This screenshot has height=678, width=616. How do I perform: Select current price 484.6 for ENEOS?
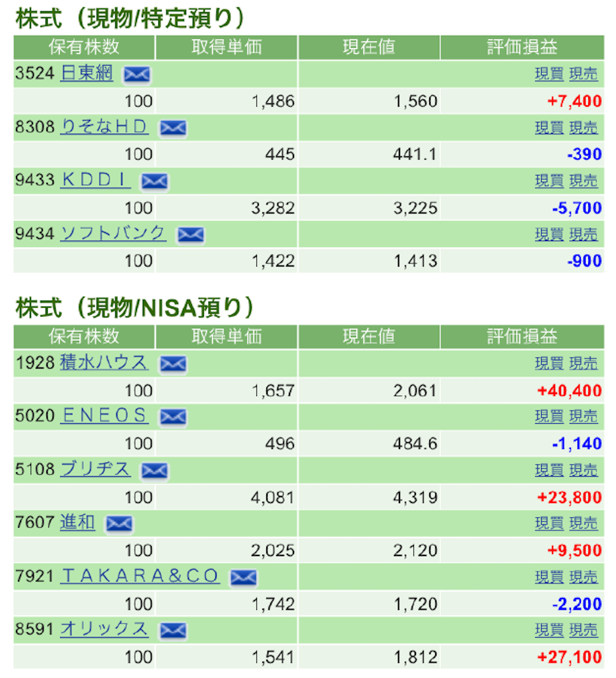pos(415,444)
